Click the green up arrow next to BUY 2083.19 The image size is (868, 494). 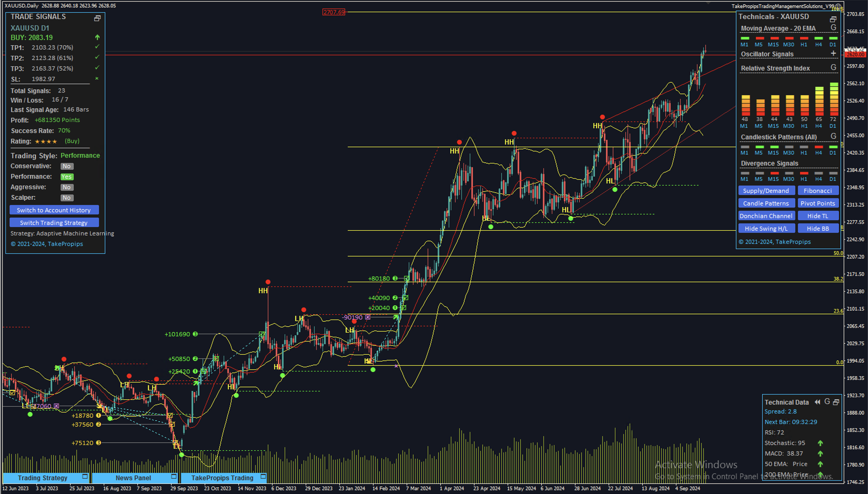pyautogui.click(x=97, y=37)
